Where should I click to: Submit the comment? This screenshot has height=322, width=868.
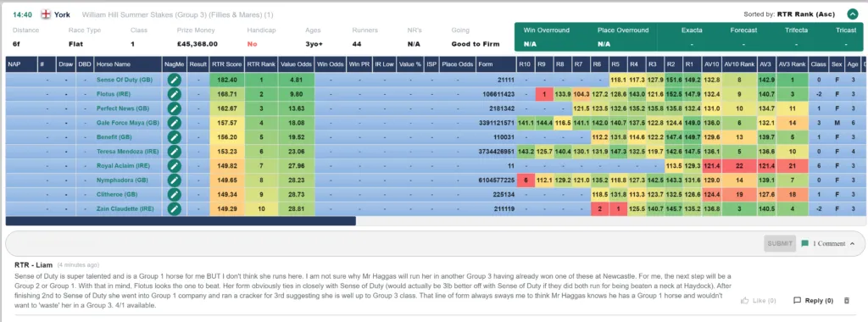pyautogui.click(x=780, y=243)
